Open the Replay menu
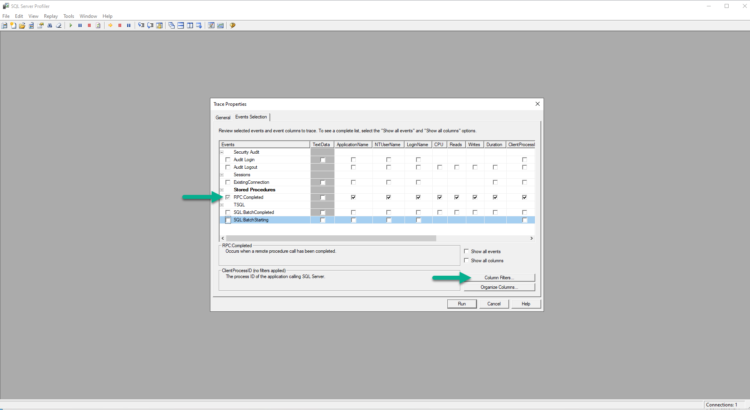The image size is (750, 410). (x=50, y=16)
